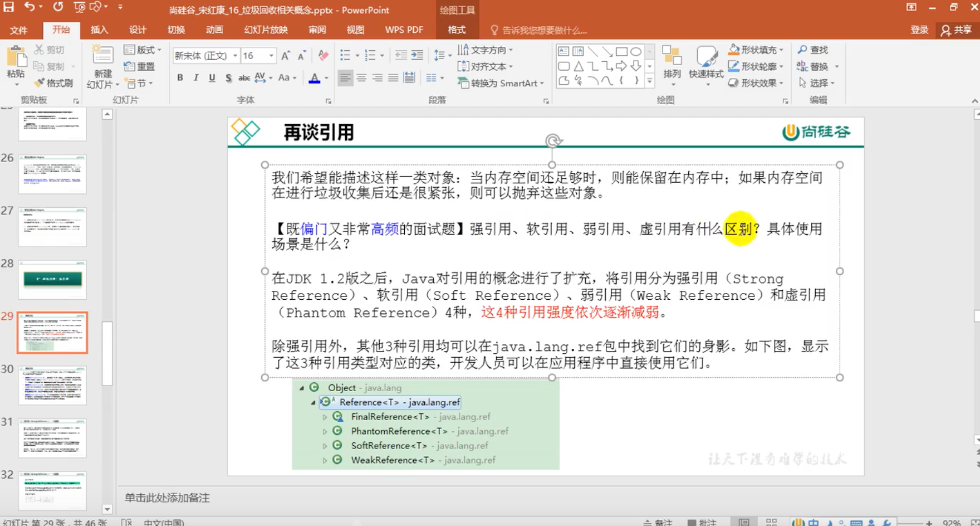Click the font color A swatch
The width and height of the screenshot is (980, 526).
click(x=315, y=78)
